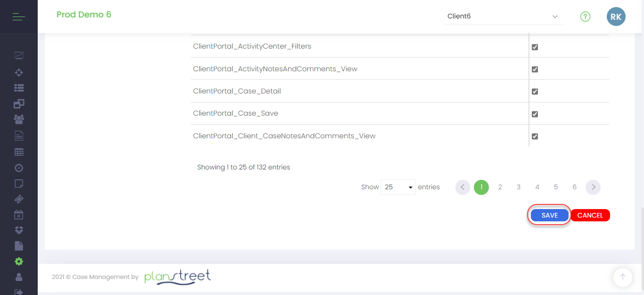Open the help question mark icon
The height and width of the screenshot is (295, 644).
point(585,17)
